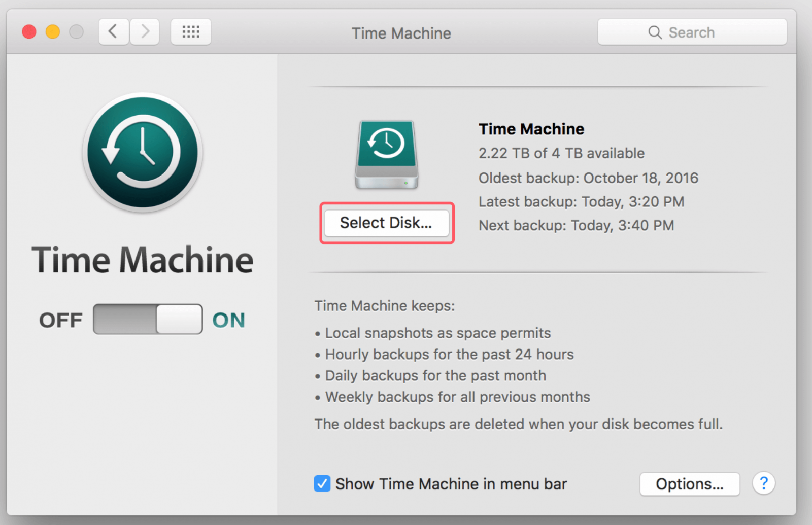
Task: Open the Select Disk dialog
Action: pos(386,223)
